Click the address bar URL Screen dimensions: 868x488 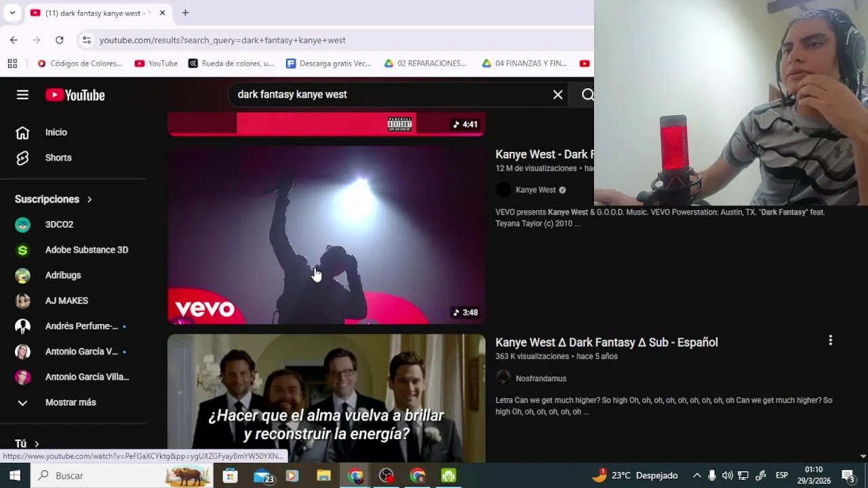[222, 40]
